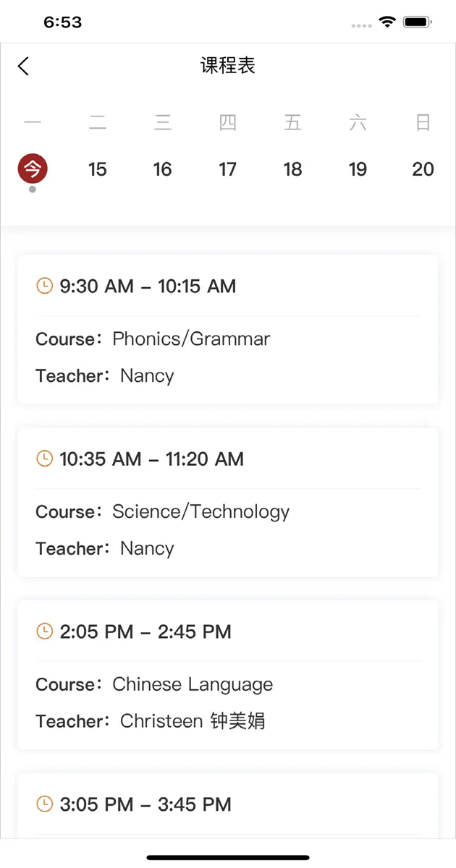This screenshot has width=456, height=868.
Task: Select date 15 in the week calendar
Action: [98, 169]
